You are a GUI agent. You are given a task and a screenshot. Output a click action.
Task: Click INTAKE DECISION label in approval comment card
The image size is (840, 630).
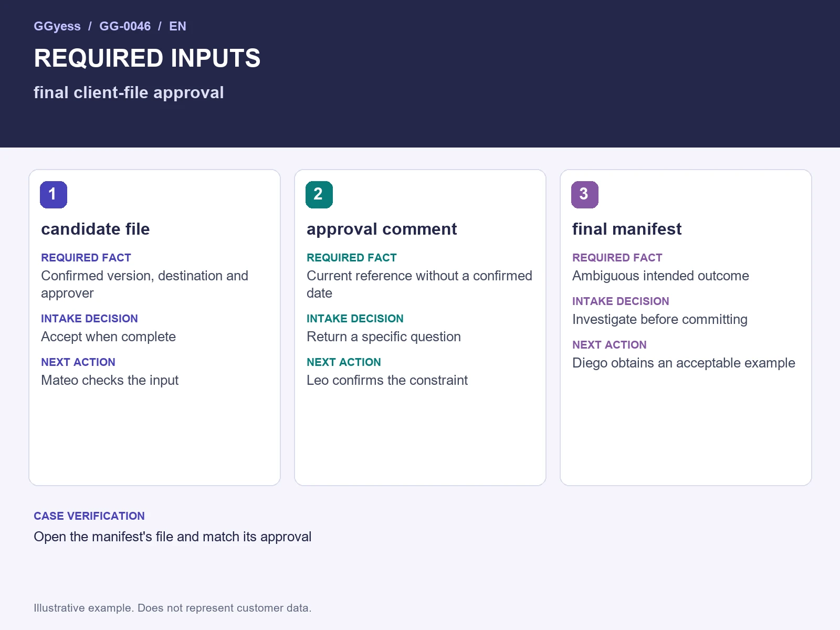[355, 319]
